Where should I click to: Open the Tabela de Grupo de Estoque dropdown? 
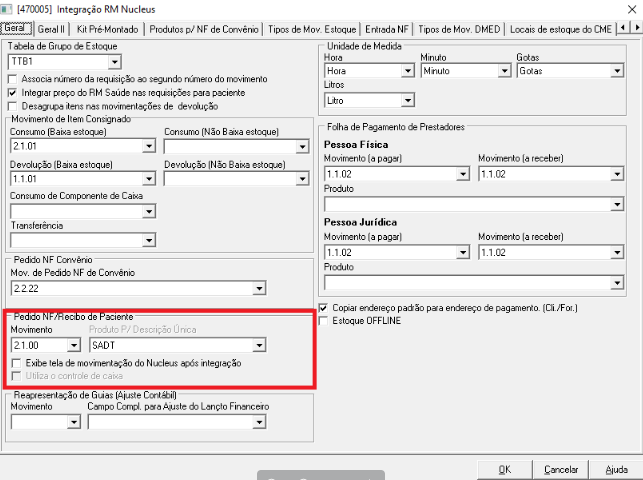tap(114, 62)
